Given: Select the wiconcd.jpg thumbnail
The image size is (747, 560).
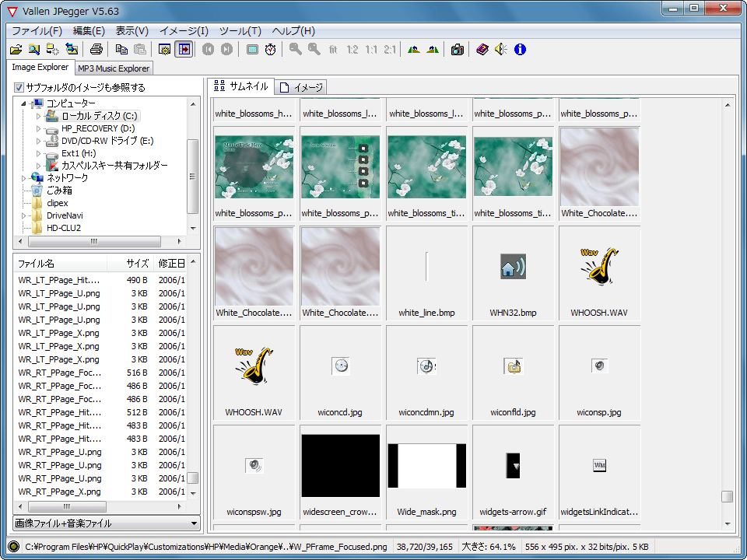Looking at the screenshot, I should click(340, 373).
